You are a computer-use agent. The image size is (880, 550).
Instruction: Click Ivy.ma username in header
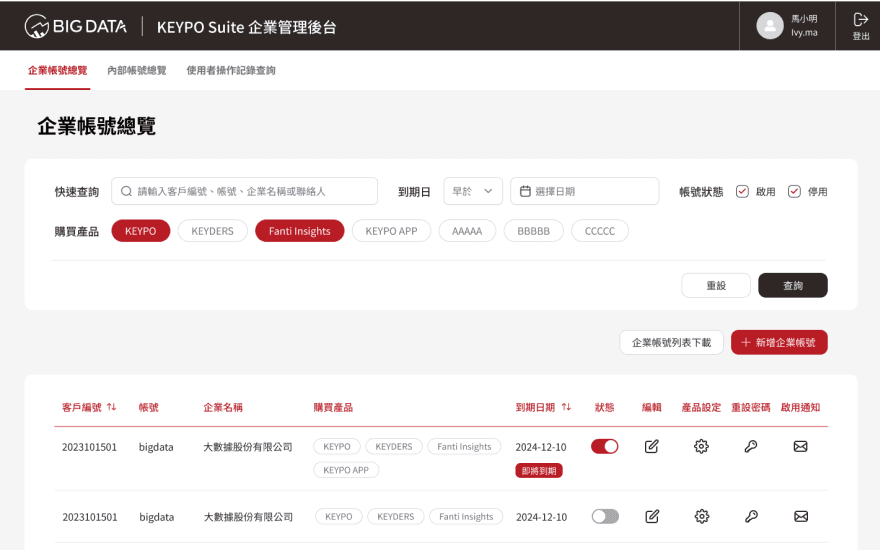pyautogui.click(x=804, y=33)
